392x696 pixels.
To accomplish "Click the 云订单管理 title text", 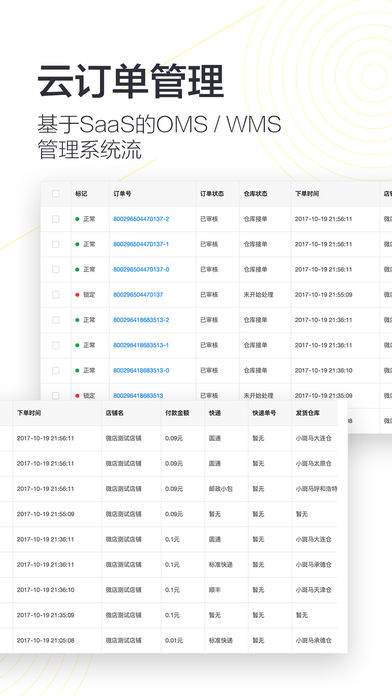I will point(131,81).
